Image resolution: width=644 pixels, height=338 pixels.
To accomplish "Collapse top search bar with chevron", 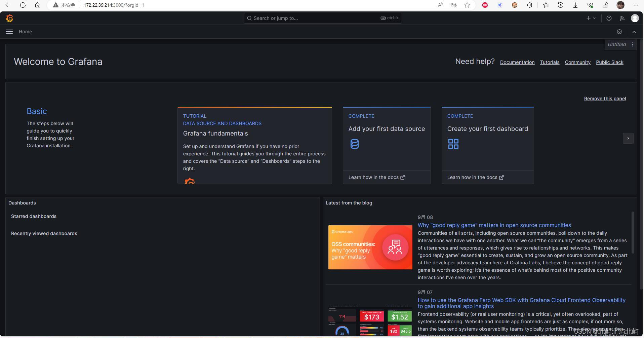I will click(x=634, y=32).
